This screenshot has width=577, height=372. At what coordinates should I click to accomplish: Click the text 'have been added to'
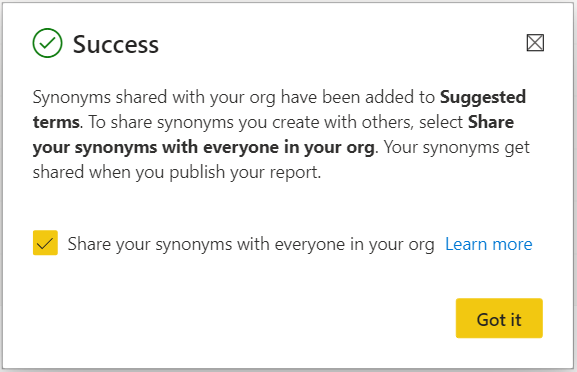pos(358,98)
